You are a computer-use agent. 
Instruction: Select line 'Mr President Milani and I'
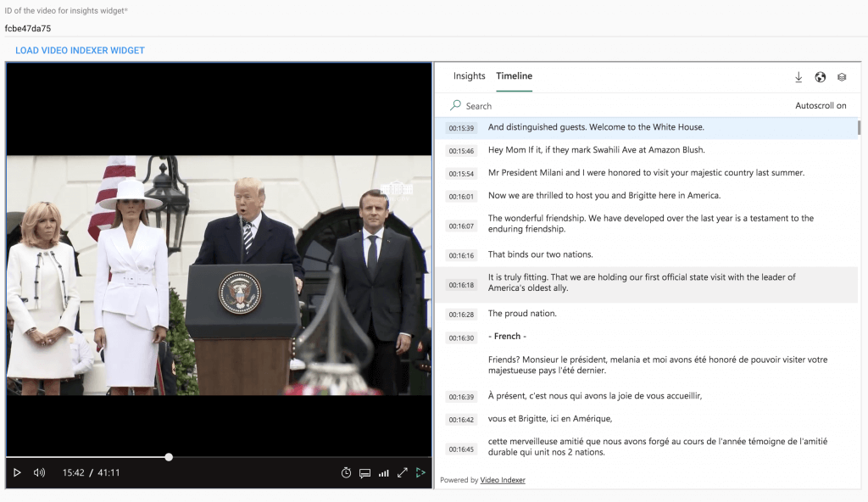(646, 172)
